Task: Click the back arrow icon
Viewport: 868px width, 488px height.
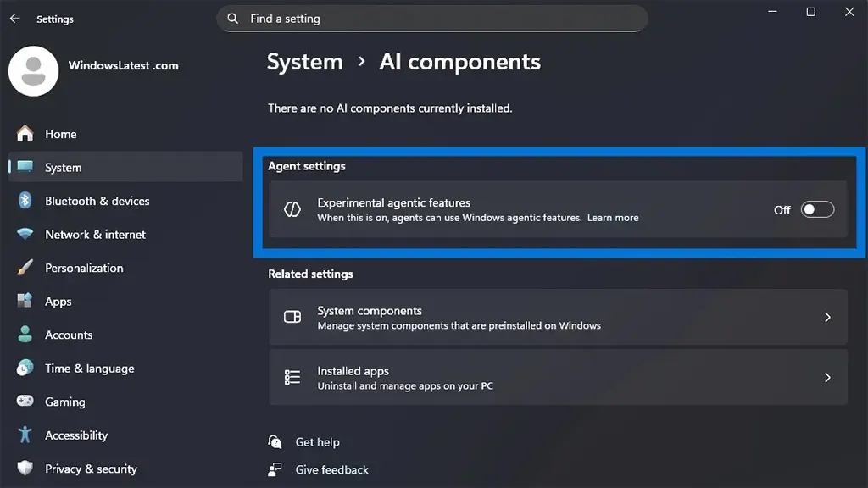Action: pos(14,19)
